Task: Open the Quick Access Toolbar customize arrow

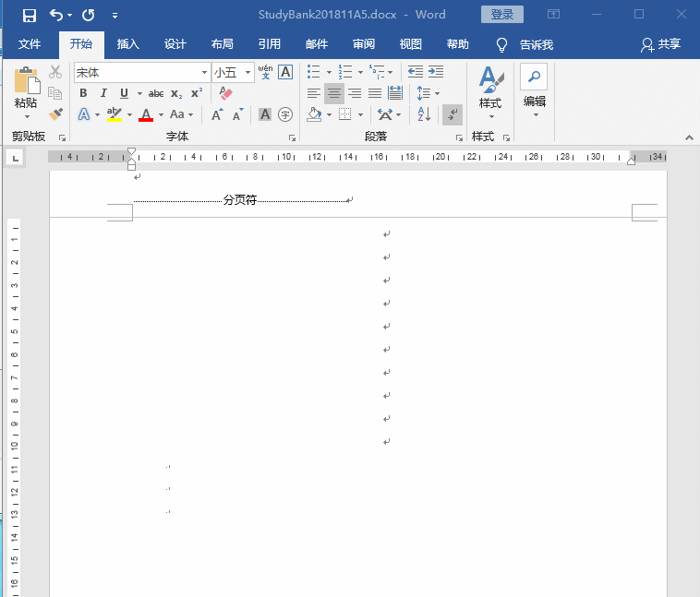Action: 115,16
